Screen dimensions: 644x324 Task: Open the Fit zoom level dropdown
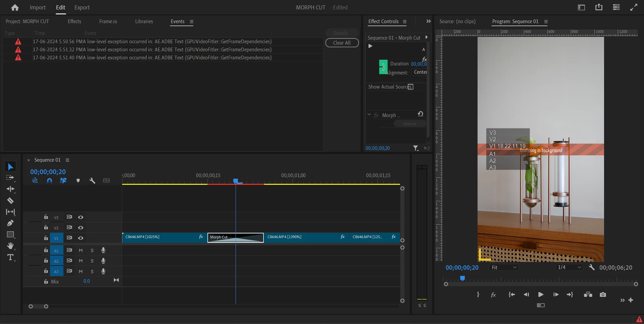[504, 267]
